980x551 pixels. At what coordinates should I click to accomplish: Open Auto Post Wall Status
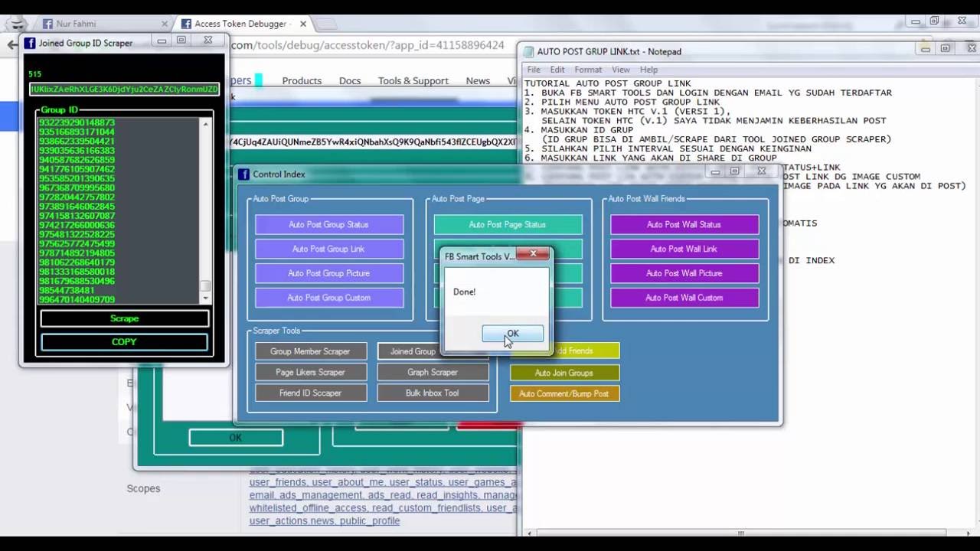tap(684, 224)
